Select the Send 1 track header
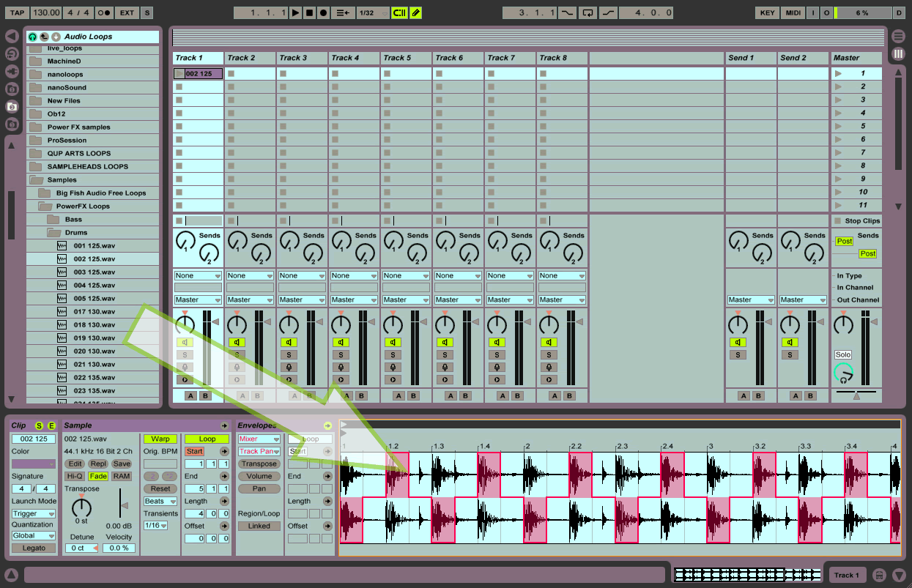912x588 pixels. 751,58
